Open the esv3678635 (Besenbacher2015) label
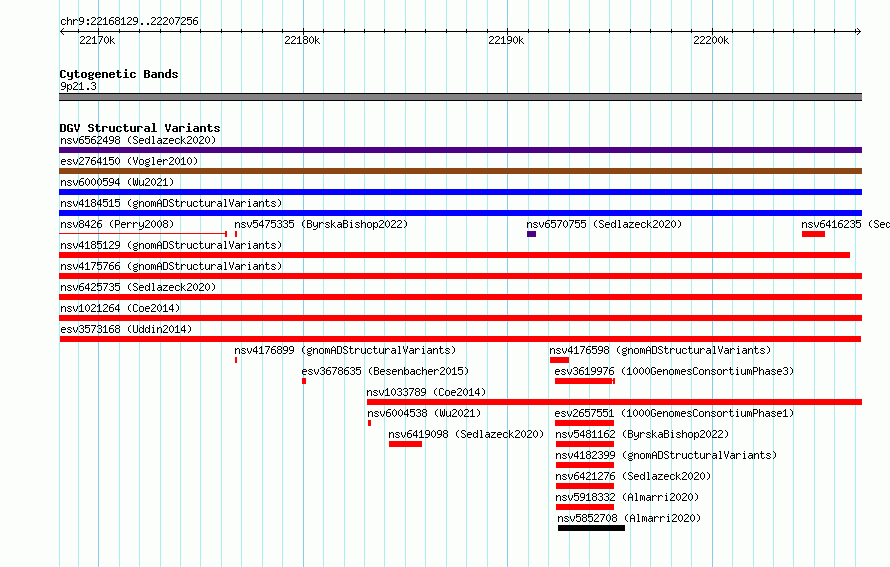 click(x=385, y=371)
